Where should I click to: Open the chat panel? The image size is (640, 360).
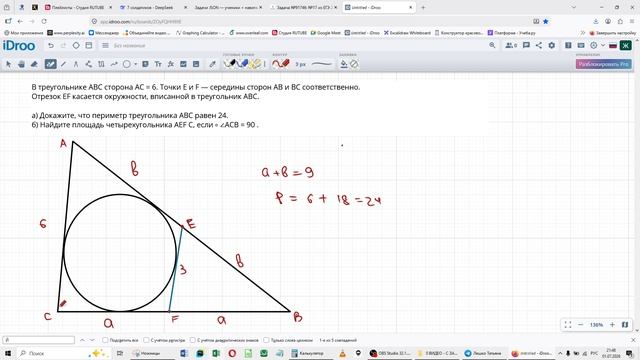pos(526,46)
